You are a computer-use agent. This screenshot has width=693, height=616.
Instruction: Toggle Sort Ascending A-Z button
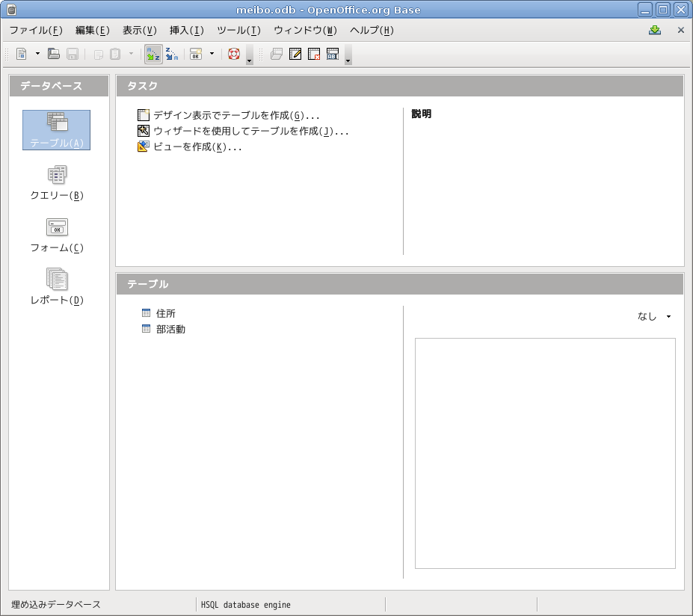153,54
